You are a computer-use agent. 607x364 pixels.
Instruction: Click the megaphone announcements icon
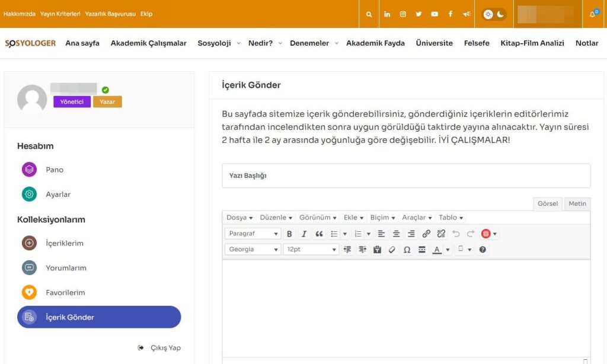click(x=467, y=14)
